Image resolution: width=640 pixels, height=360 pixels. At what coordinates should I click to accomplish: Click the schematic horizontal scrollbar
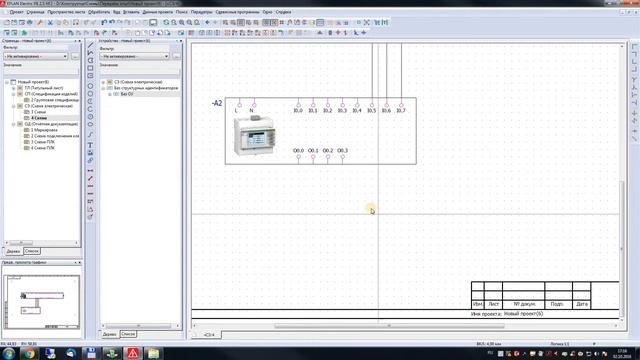click(389, 326)
